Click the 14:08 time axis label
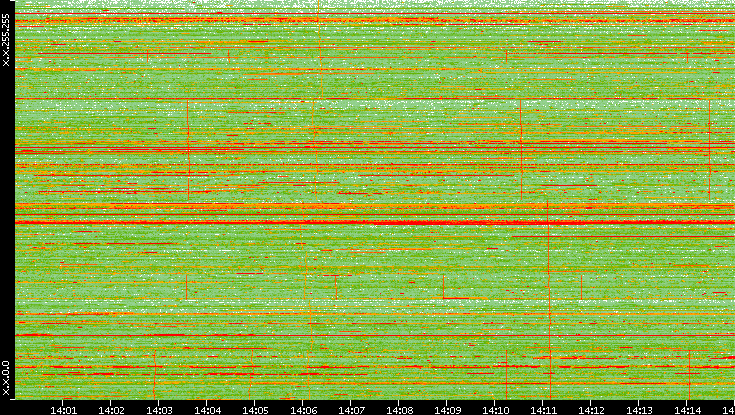 (399, 408)
